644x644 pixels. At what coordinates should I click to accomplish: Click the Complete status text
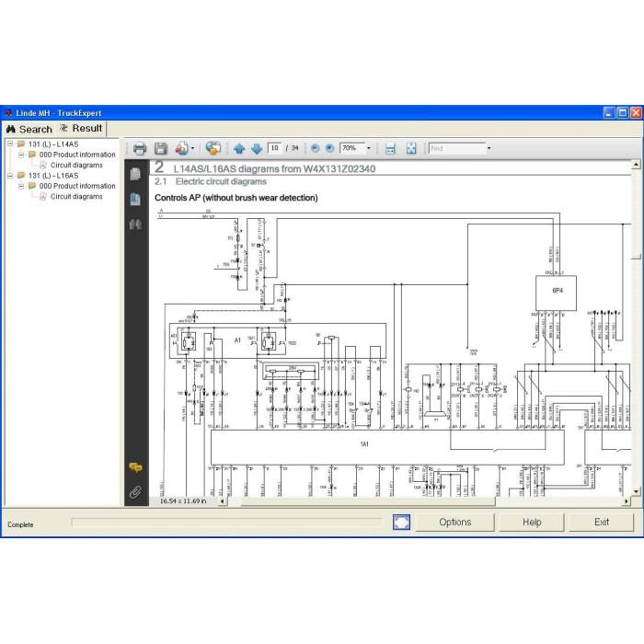click(20, 525)
